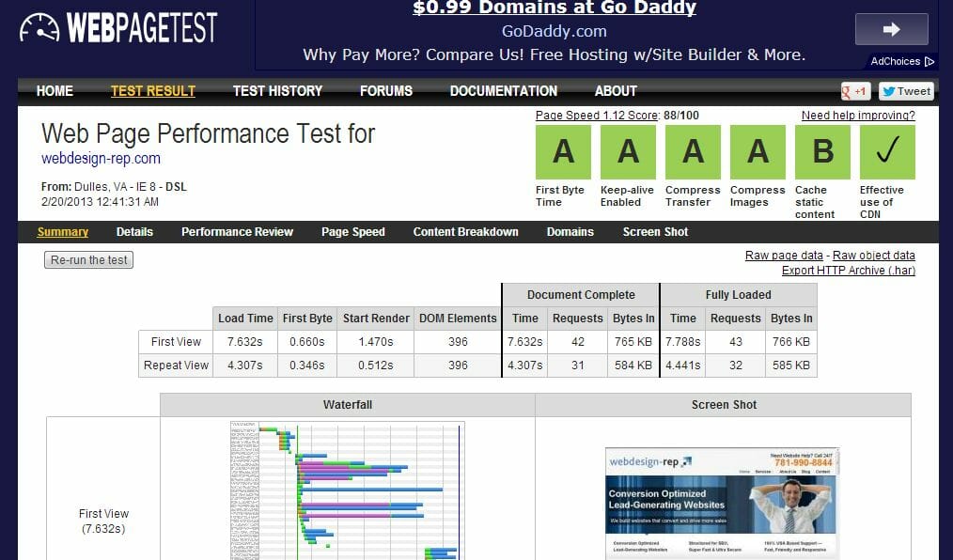Open the About page
The image size is (953, 560).
[616, 91]
